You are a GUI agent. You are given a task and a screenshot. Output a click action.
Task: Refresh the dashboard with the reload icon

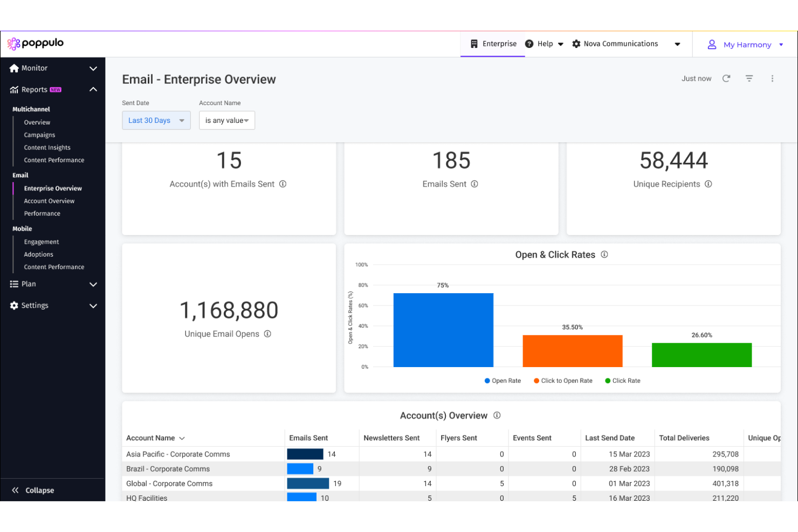(726, 79)
